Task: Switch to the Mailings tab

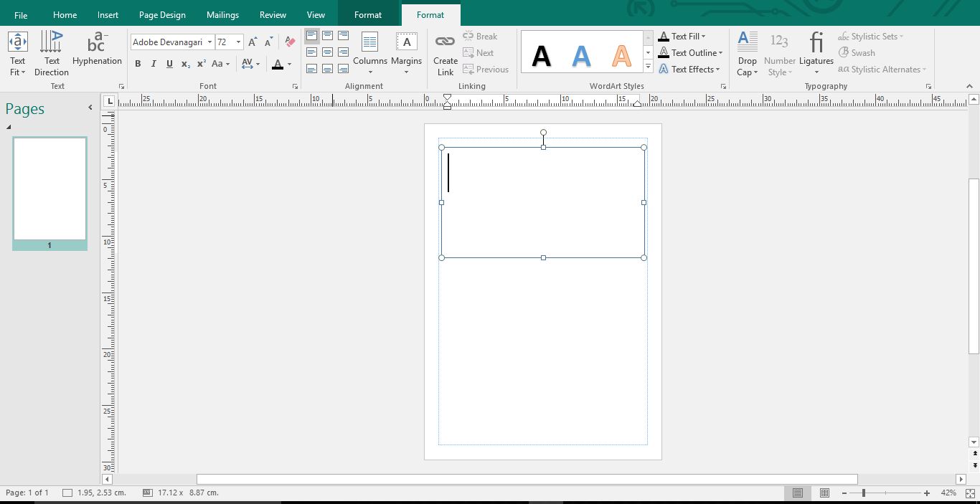Action: click(x=222, y=15)
